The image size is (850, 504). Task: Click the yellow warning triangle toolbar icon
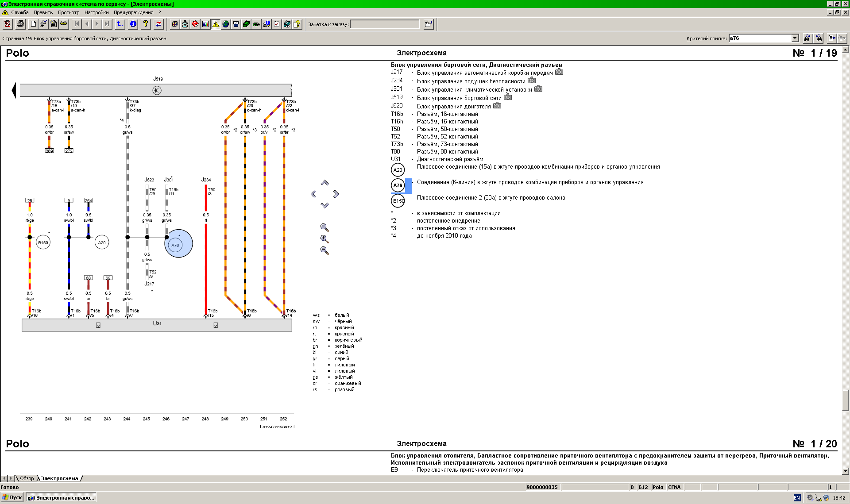216,24
